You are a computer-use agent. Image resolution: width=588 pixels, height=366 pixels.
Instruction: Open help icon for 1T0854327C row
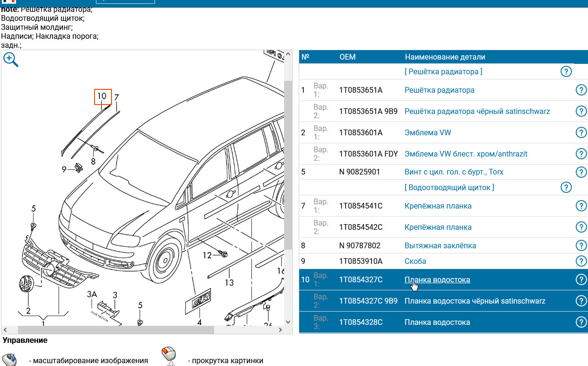(x=581, y=279)
